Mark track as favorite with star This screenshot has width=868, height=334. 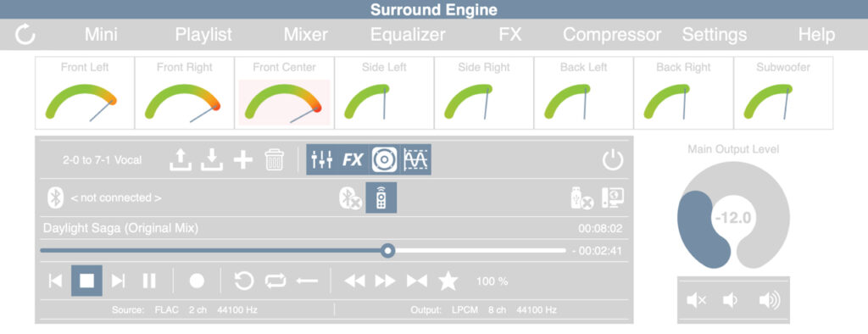point(448,281)
